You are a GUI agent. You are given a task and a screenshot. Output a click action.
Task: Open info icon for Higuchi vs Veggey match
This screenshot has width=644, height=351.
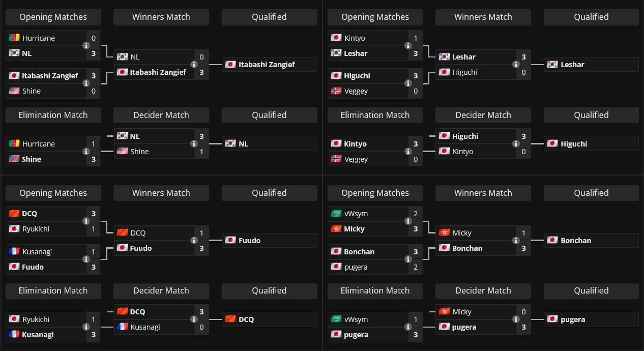[x=408, y=83]
